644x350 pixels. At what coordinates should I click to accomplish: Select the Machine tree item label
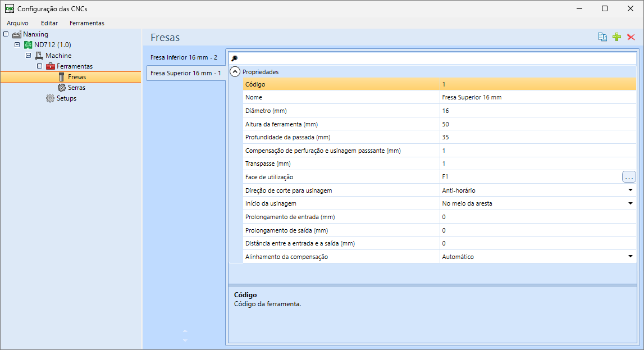pos(58,56)
